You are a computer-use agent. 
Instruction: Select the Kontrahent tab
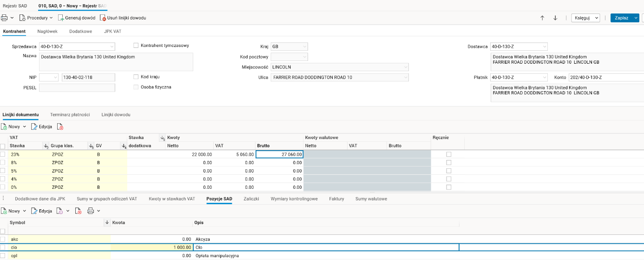click(x=14, y=31)
